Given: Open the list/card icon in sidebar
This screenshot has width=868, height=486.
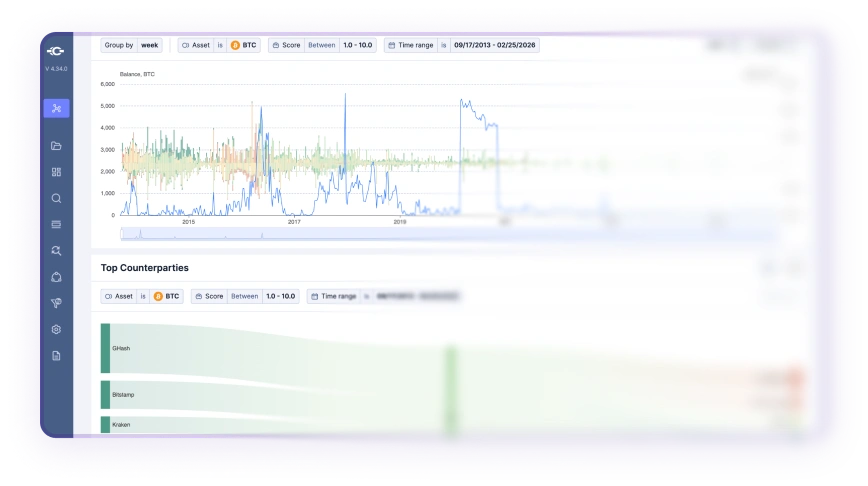Looking at the screenshot, I should [x=56, y=224].
